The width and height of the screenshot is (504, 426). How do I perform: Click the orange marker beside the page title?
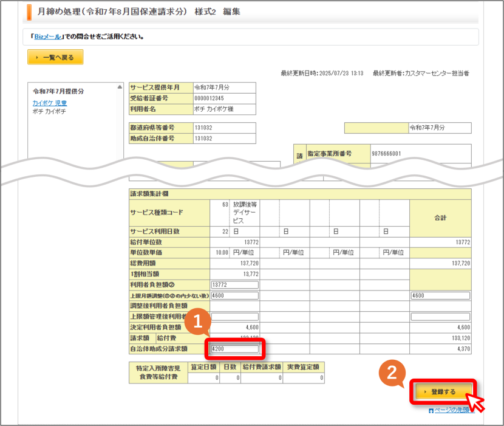coord(29,12)
